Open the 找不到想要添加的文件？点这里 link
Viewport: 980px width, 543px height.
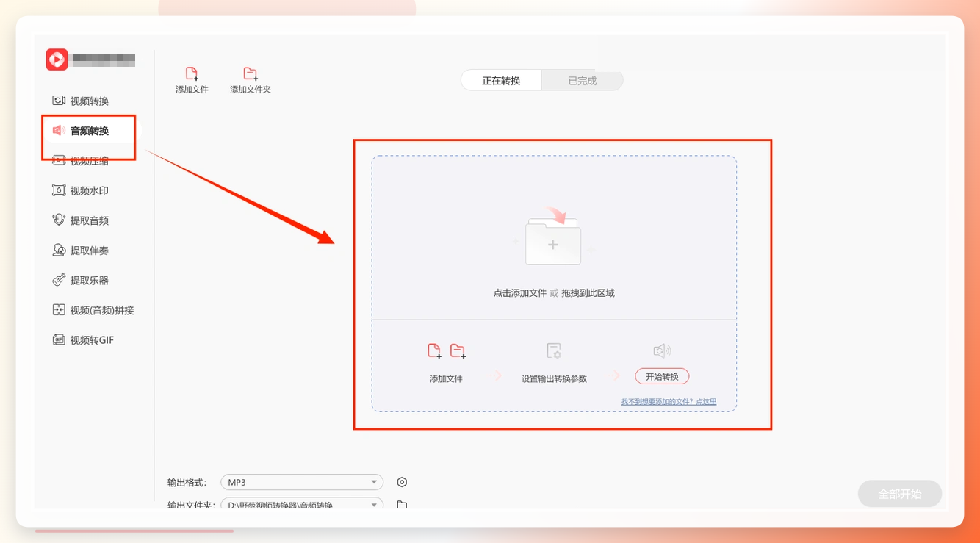[x=669, y=402]
